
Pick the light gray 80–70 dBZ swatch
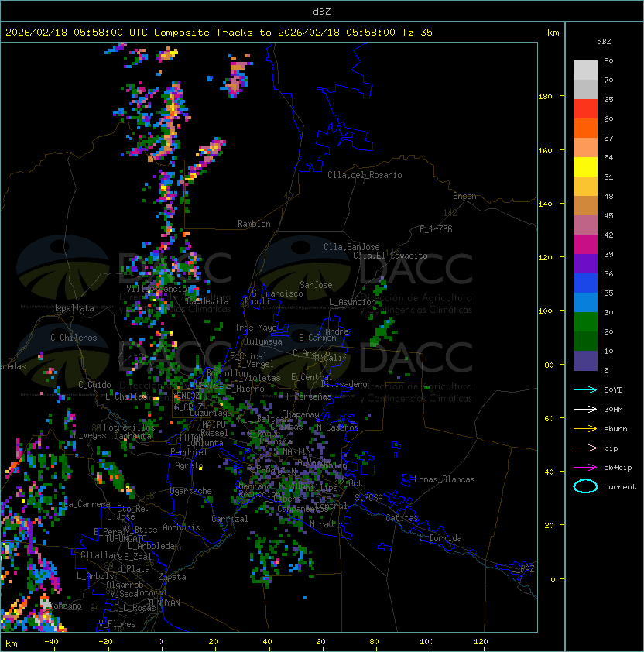[x=585, y=70]
